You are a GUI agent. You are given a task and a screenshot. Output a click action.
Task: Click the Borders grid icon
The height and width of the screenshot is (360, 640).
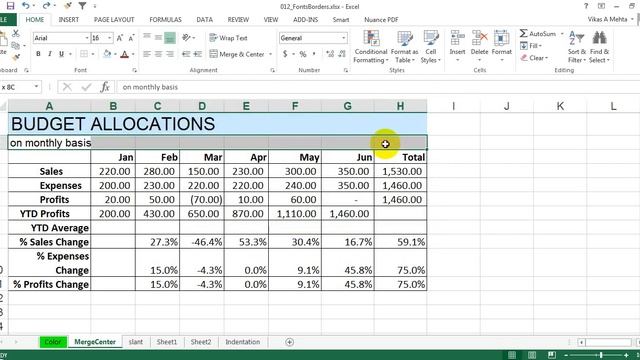click(x=84, y=54)
